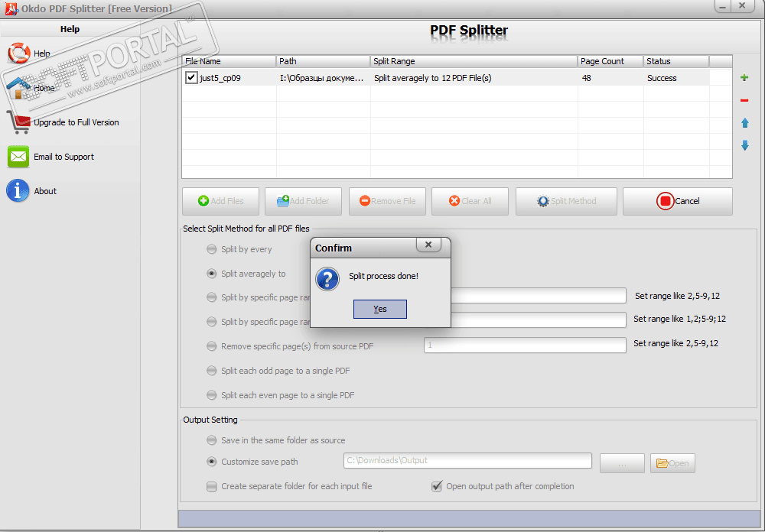
Task: Minimize the Okdo PDF Splitter window
Action: [x=723, y=6]
